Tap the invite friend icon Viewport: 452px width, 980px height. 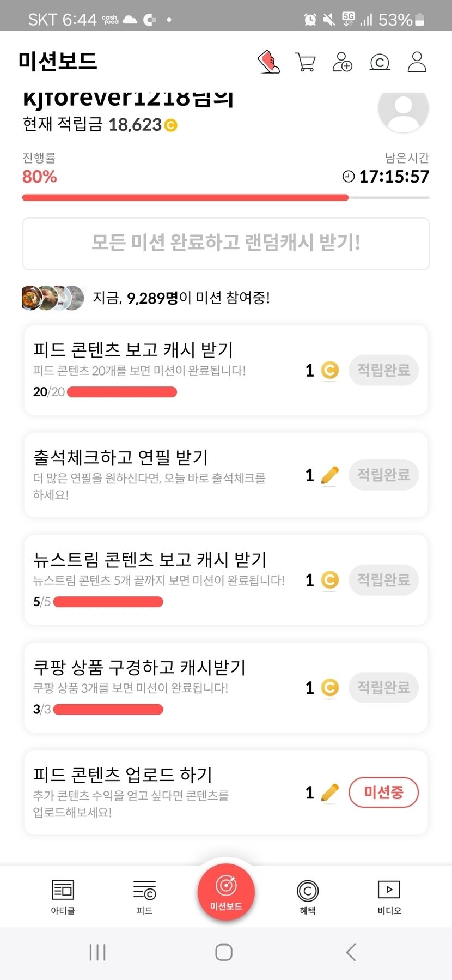click(x=342, y=62)
